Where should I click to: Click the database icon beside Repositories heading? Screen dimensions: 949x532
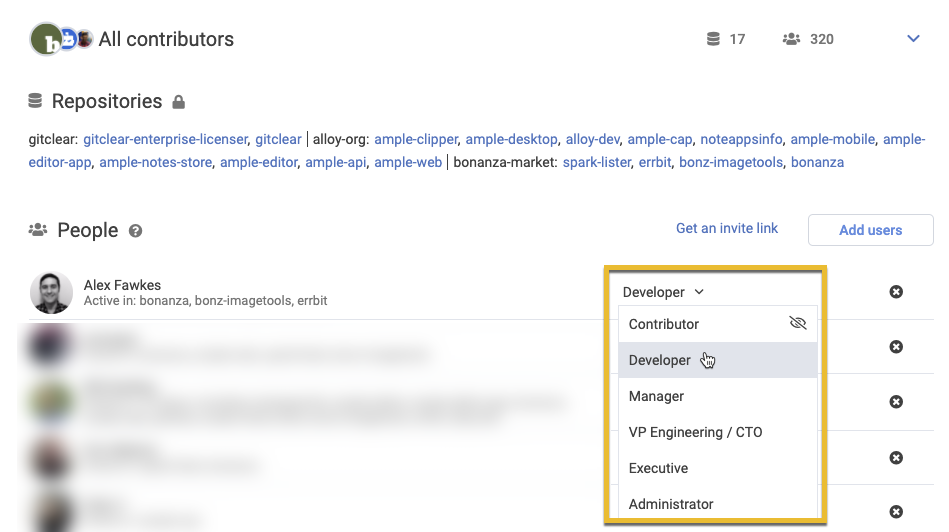[x=36, y=101]
